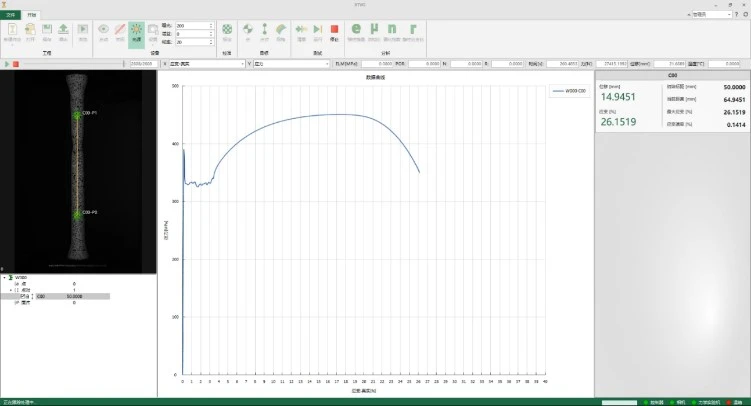Click the C00-P2 marker on specimen image
751x406 pixels.
click(x=77, y=214)
